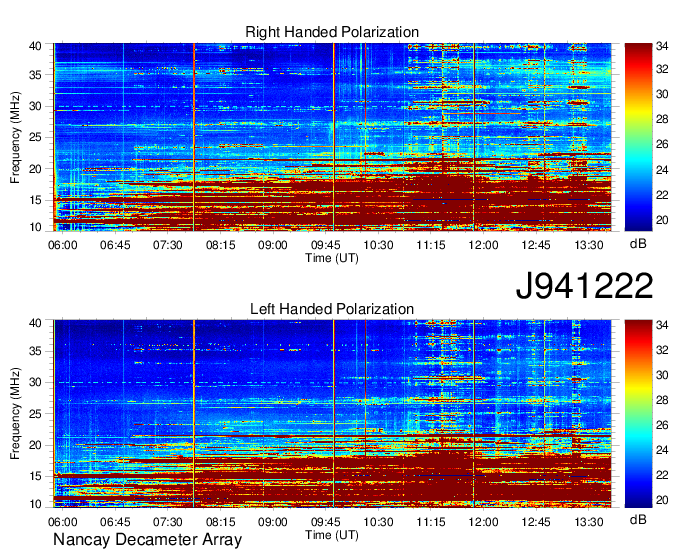Click "Time (UT)" label under Left Handed plot

[x=332, y=535]
